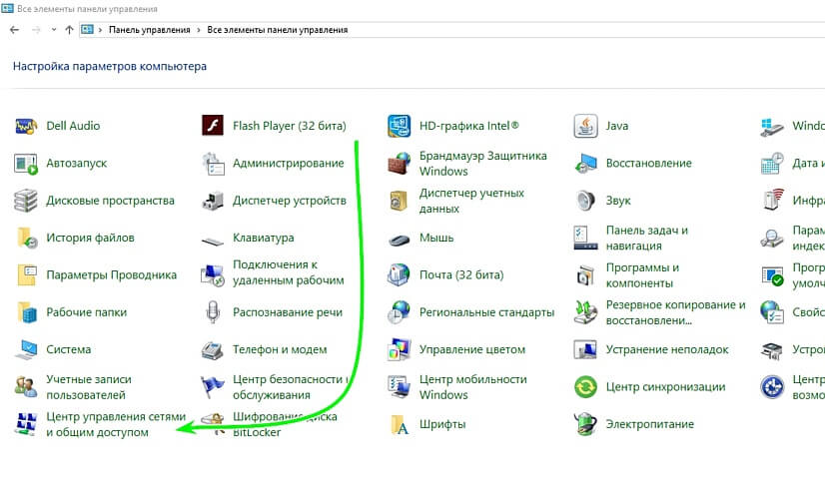
Task: Click the Up folder arrow button
Action: 69,30
